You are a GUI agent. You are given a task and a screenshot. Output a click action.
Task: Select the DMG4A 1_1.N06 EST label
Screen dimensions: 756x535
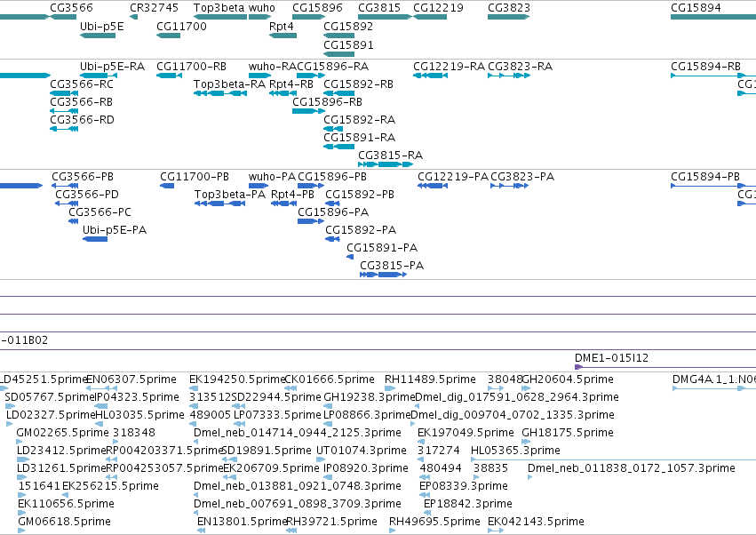714,379
